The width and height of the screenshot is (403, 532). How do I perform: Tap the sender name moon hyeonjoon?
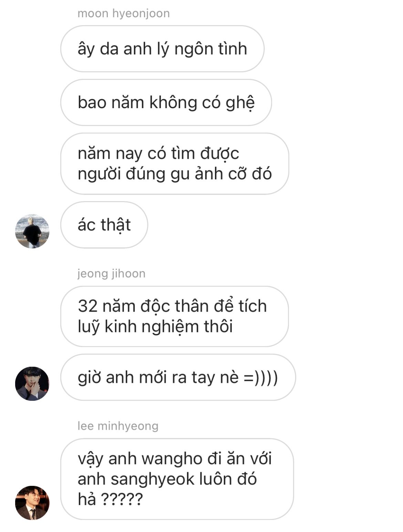point(124,13)
